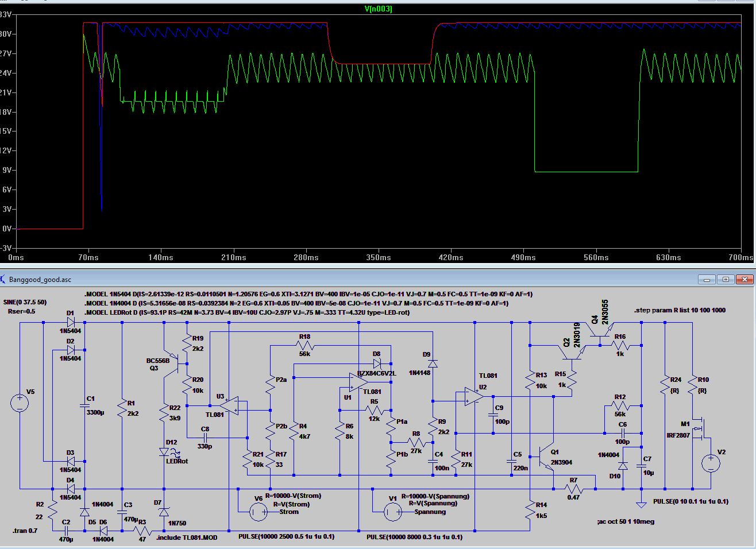Select the C5 220n capacitor symbol

[x=511, y=461]
